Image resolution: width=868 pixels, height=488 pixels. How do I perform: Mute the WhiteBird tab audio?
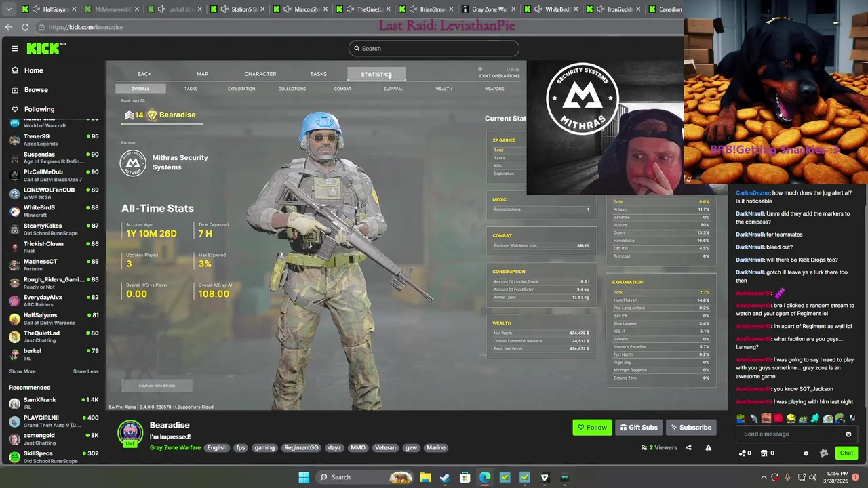(x=538, y=9)
